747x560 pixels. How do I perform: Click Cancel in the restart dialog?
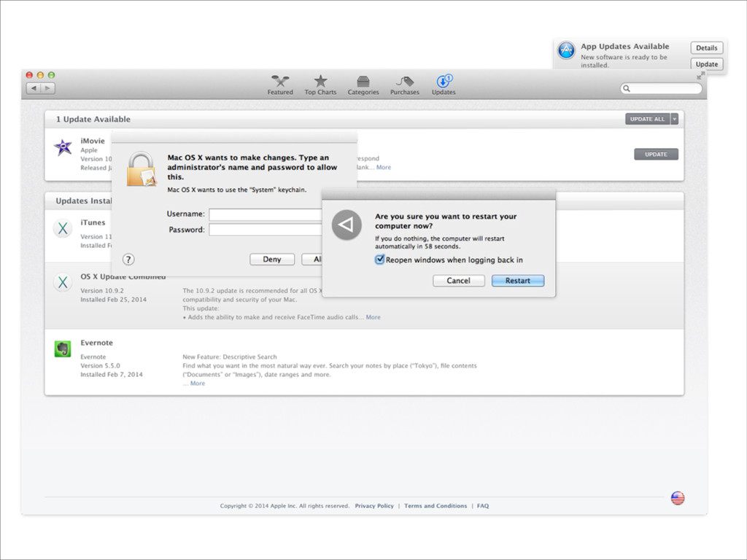coord(459,281)
